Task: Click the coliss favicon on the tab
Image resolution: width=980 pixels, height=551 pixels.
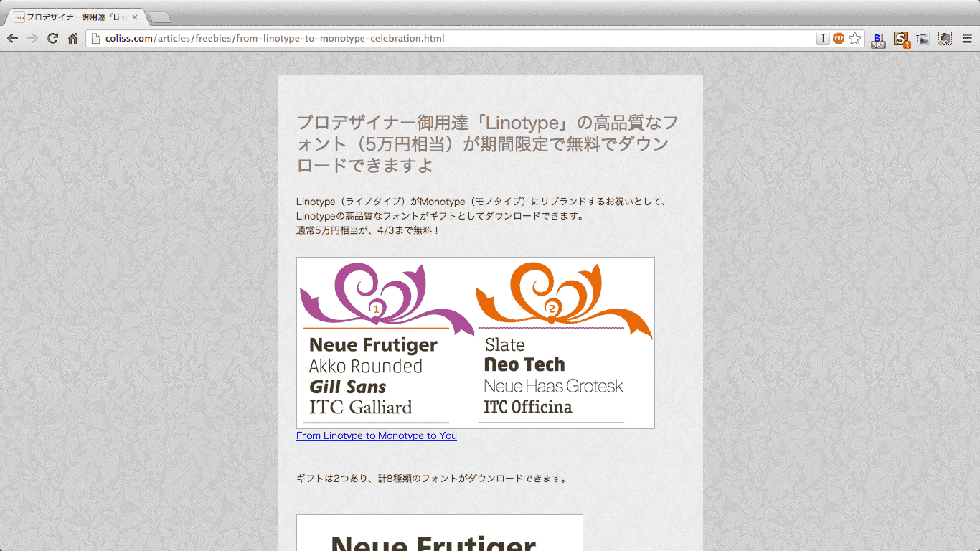Action: point(19,17)
